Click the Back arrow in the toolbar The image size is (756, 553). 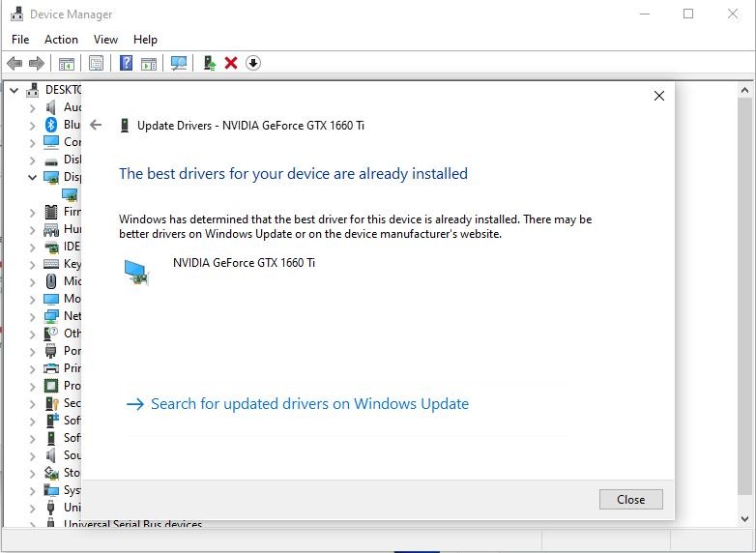click(15, 63)
